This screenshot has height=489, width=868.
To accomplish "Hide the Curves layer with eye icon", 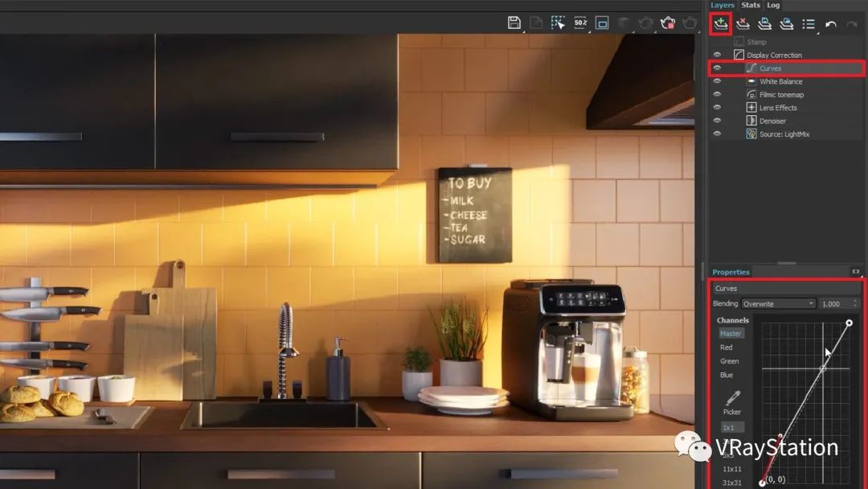I will pyautogui.click(x=717, y=68).
